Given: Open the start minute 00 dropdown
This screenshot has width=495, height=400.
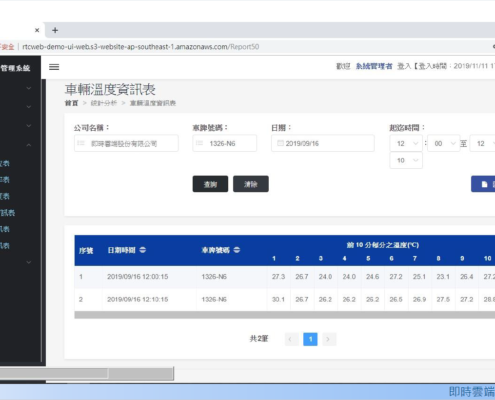Looking at the screenshot, I should coord(444,143).
